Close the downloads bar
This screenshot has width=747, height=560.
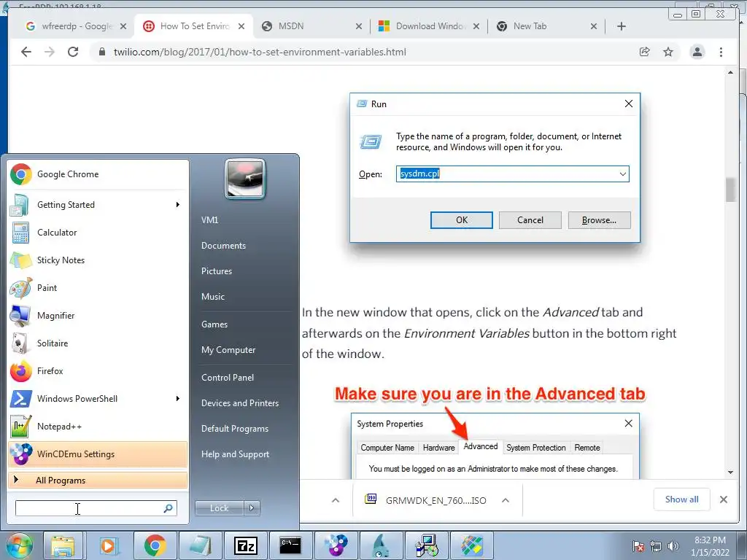click(724, 499)
